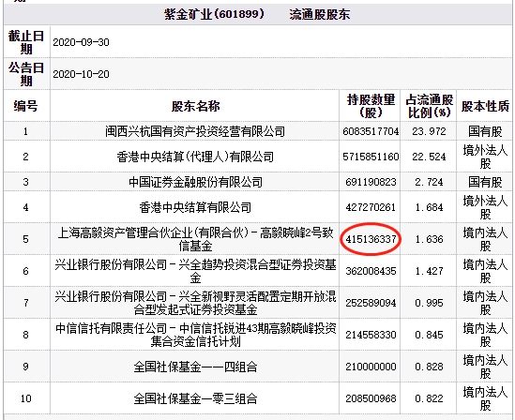
Task: Select share count 214558330
Action: (x=371, y=335)
